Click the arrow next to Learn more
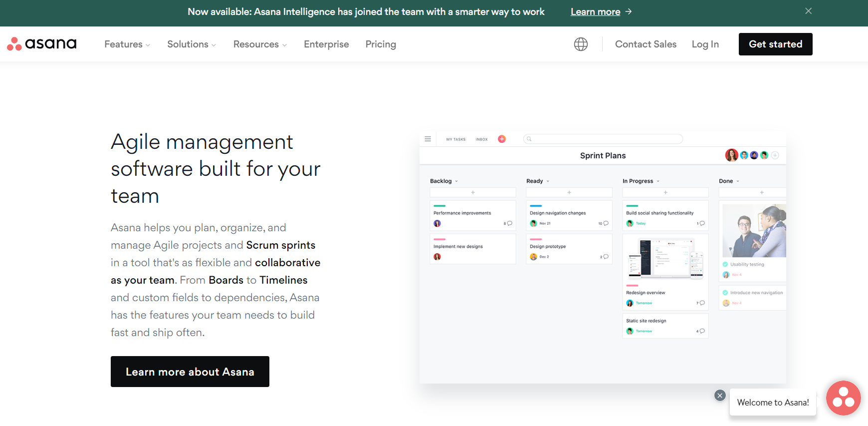Image resolution: width=868 pixels, height=426 pixels. (x=629, y=11)
